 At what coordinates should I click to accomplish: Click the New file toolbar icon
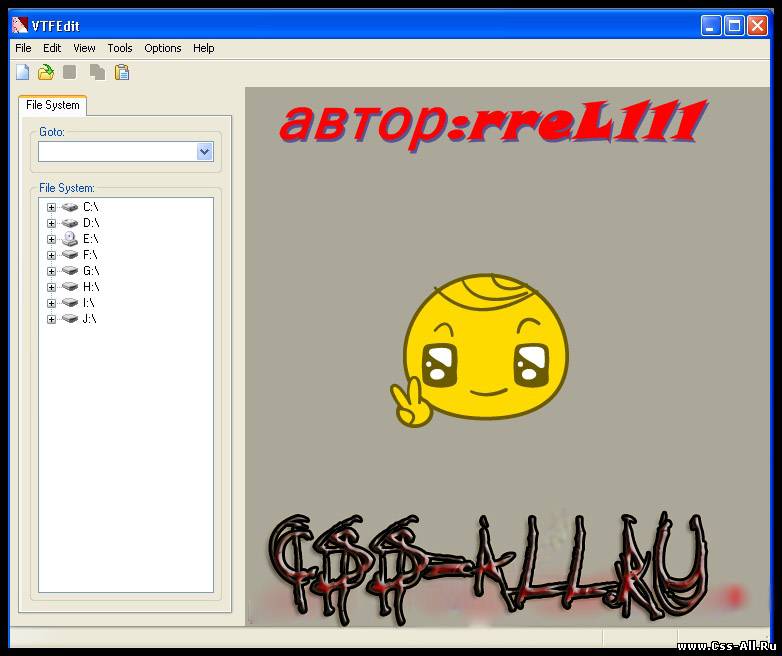click(x=23, y=72)
